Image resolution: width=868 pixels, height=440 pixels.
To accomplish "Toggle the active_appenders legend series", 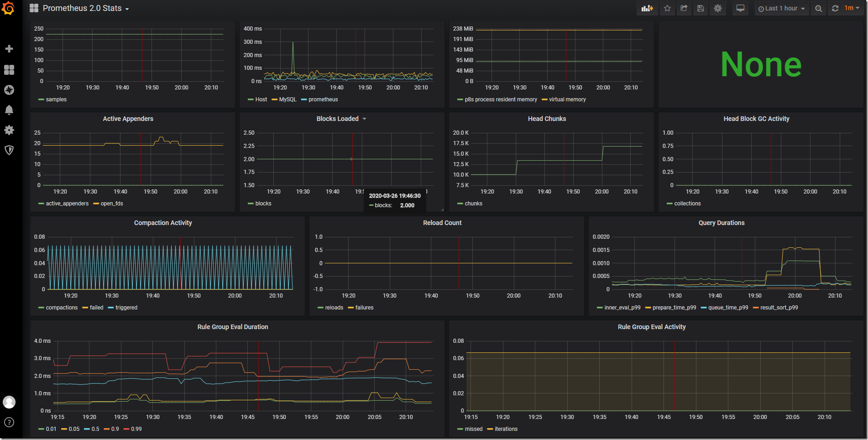I will click(67, 204).
